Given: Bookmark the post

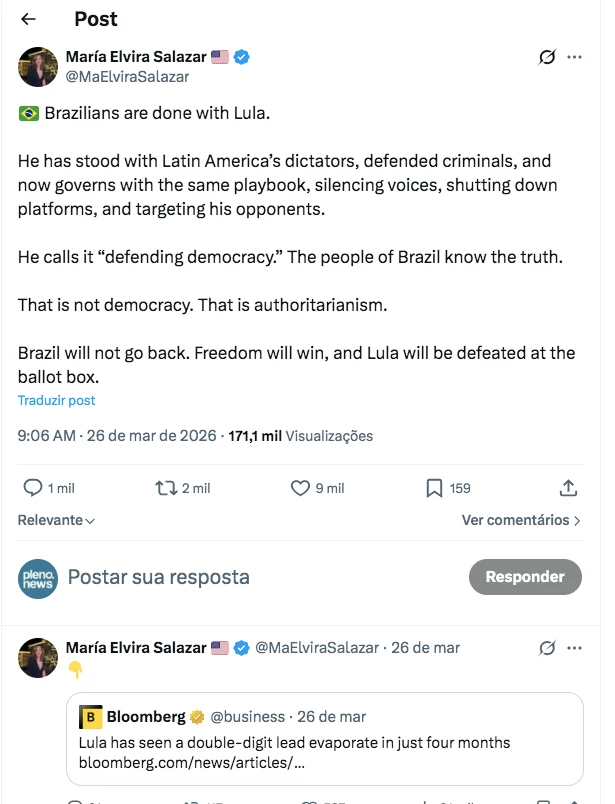Looking at the screenshot, I should click(435, 488).
